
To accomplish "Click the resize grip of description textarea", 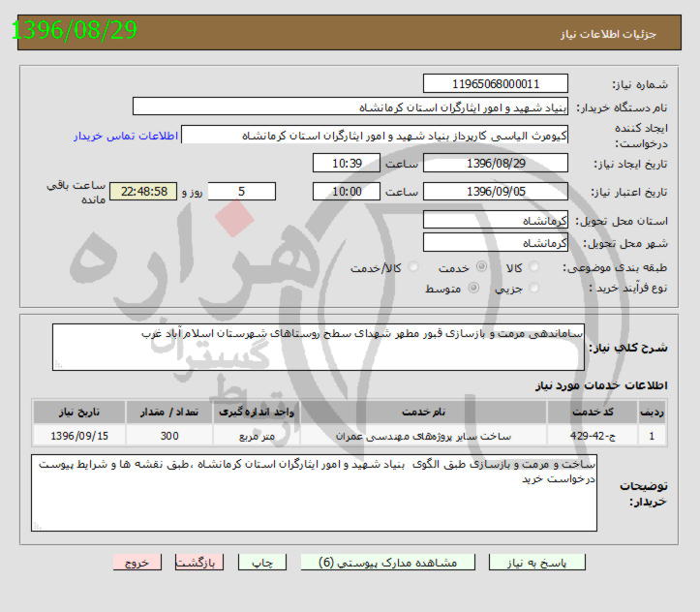I will coord(58,365).
